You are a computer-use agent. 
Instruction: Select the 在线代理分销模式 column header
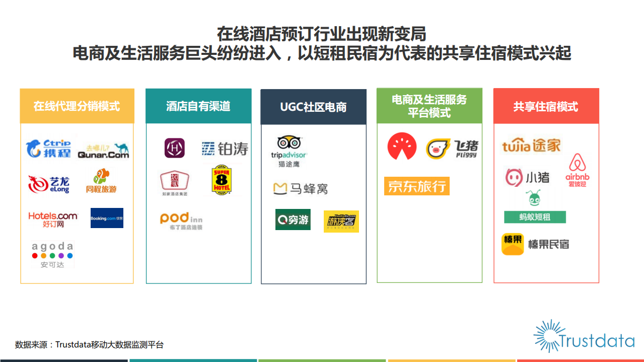(77, 106)
